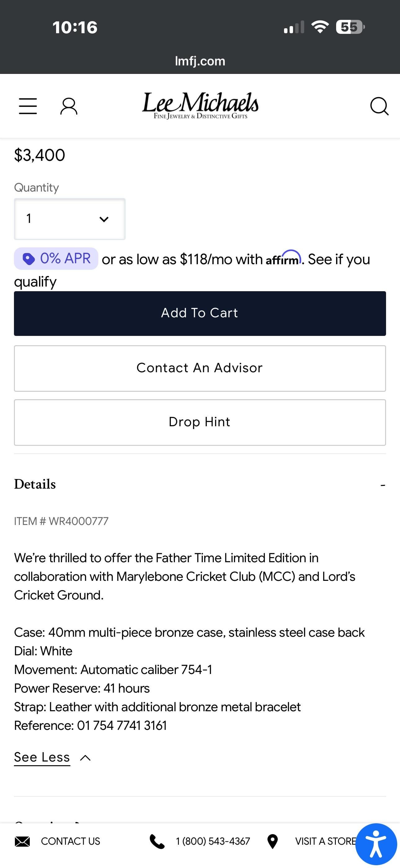The width and height of the screenshot is (400, 868).
Task: Collapse description with See Less
Action: (52, 757)
